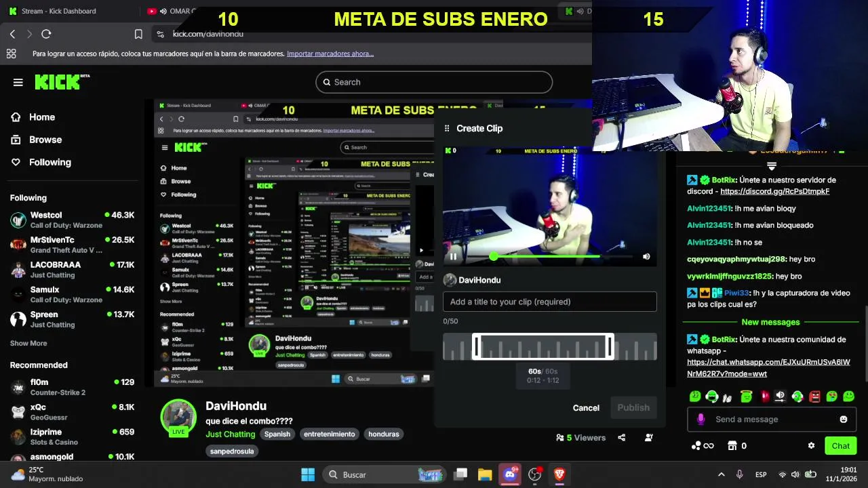Open Windows Start menu

[308, 474]
